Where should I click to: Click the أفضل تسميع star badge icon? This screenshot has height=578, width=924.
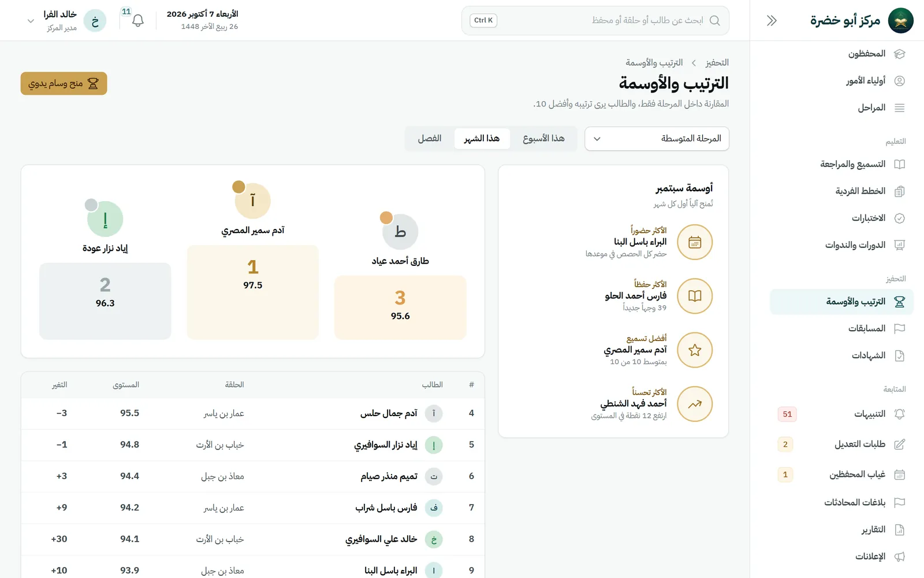click(x=695, y=350)
